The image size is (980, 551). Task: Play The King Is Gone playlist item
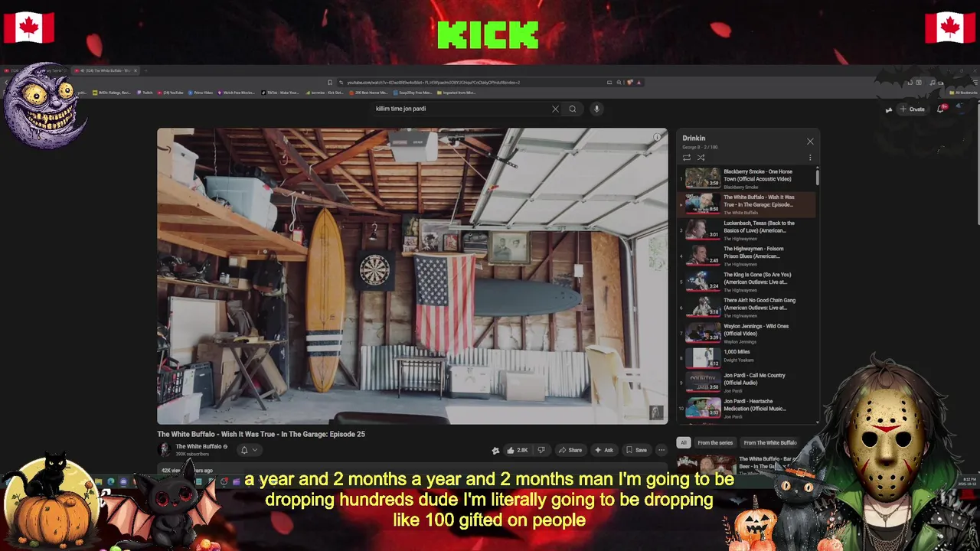[x=748, y=282]
